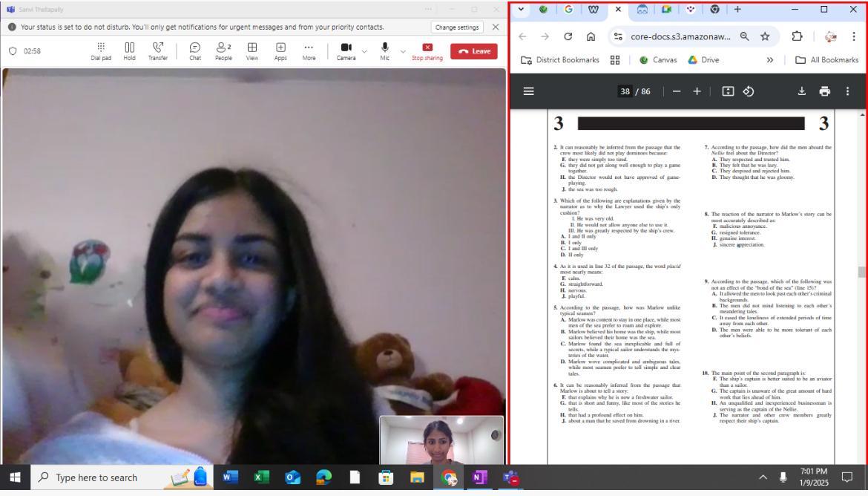Toggle the PDF viewer sidebar menu
868x496 pixels.
pos(529,91)
